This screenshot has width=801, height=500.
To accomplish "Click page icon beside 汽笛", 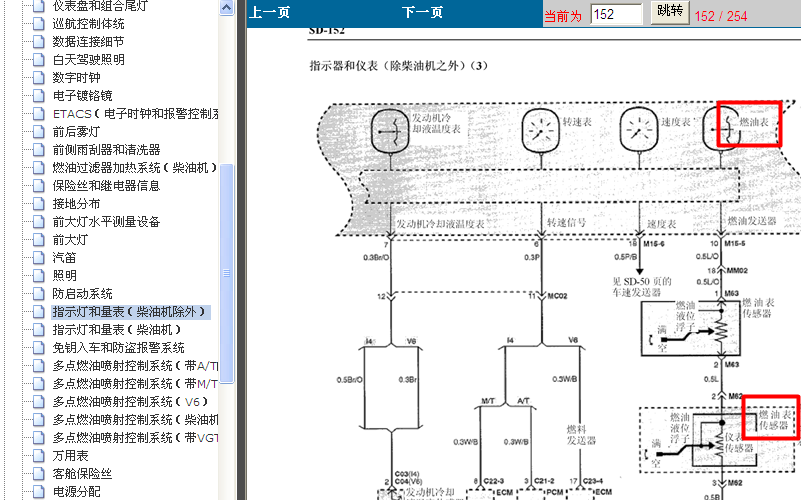I will (x=39, y=257).
